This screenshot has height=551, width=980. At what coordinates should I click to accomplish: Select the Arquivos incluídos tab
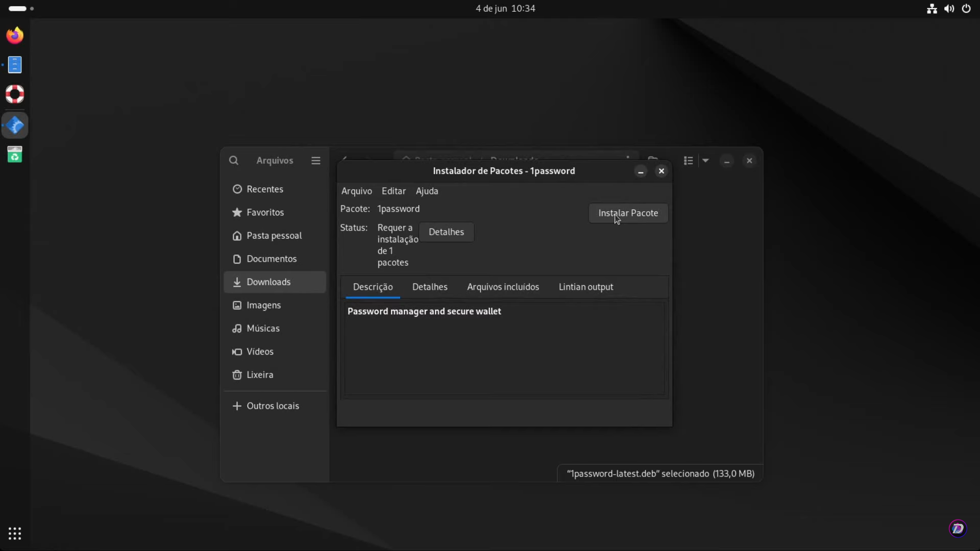(503, 287)
